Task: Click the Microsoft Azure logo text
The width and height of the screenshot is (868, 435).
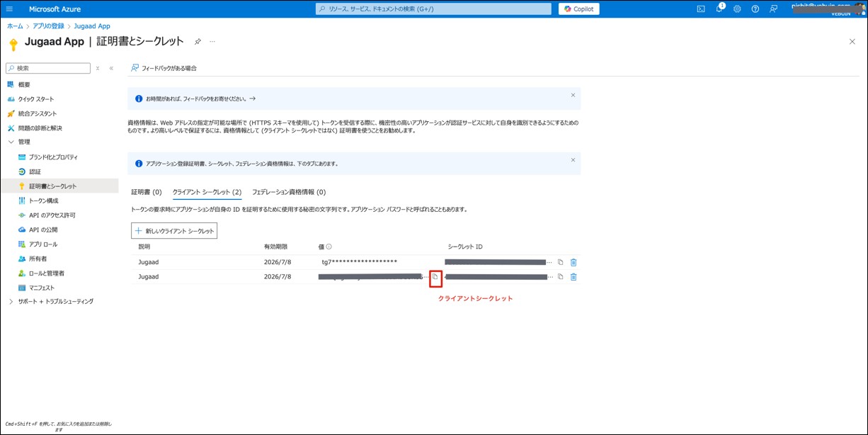Action: point(55,9)
